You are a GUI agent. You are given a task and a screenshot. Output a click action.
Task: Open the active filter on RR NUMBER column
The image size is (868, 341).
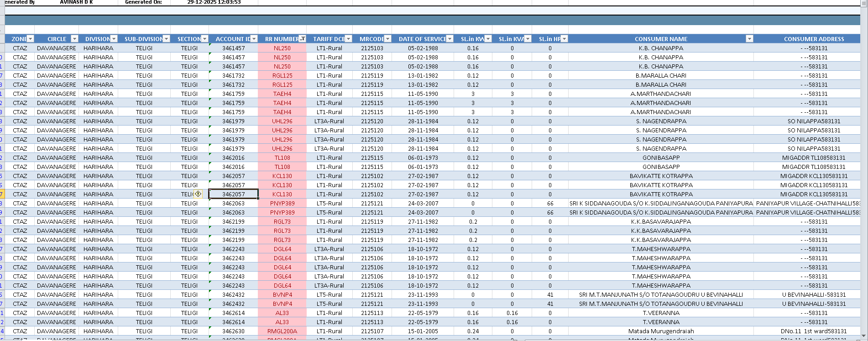point(302,39)
